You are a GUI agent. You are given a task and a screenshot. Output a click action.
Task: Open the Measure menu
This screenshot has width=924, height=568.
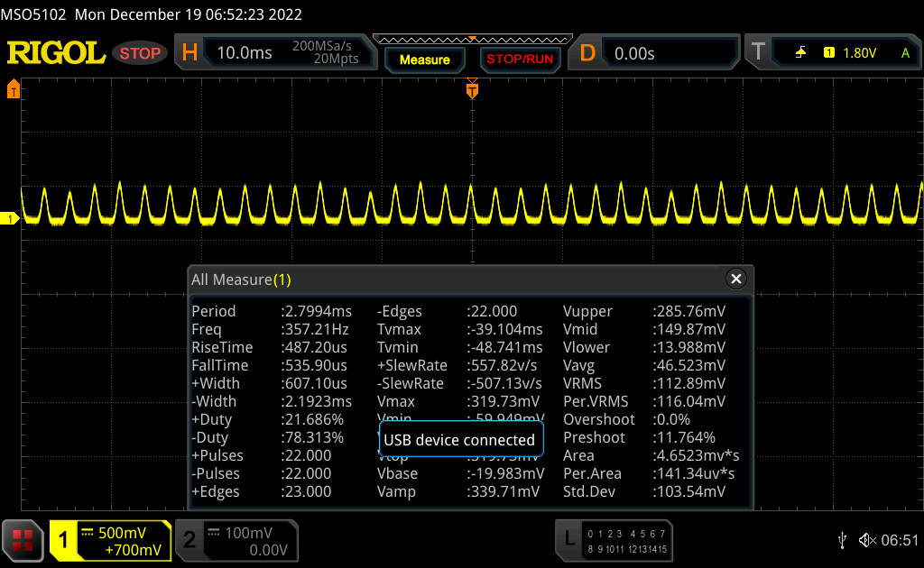coord(424,60)
